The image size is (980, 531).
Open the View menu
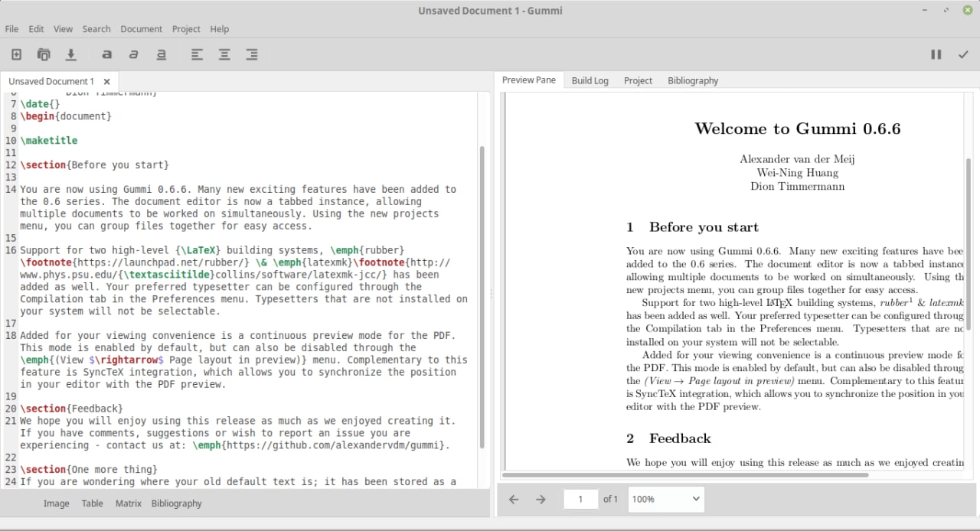pos(63,29)
